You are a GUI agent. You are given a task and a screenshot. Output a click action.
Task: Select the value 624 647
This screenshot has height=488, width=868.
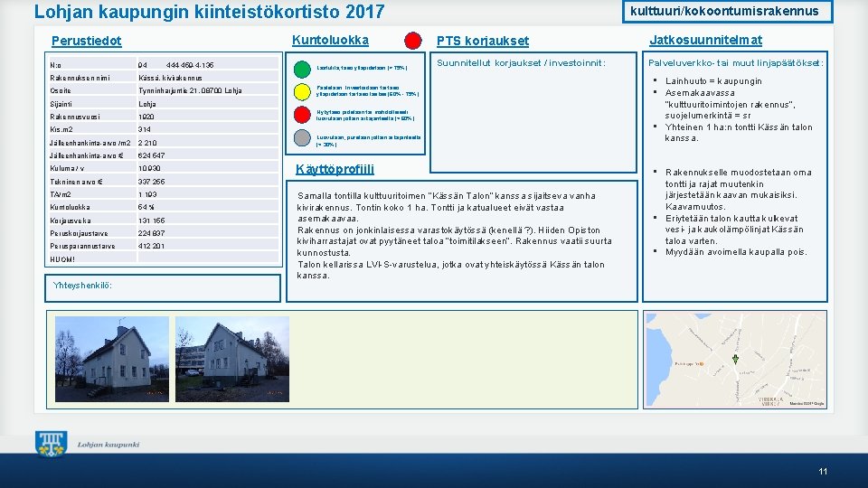[152, 155]
